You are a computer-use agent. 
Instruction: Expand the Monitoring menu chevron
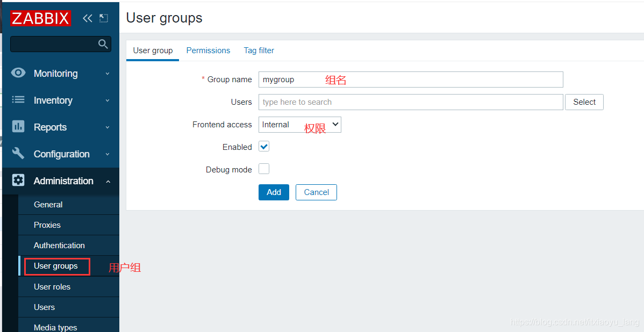coord(108,74)
